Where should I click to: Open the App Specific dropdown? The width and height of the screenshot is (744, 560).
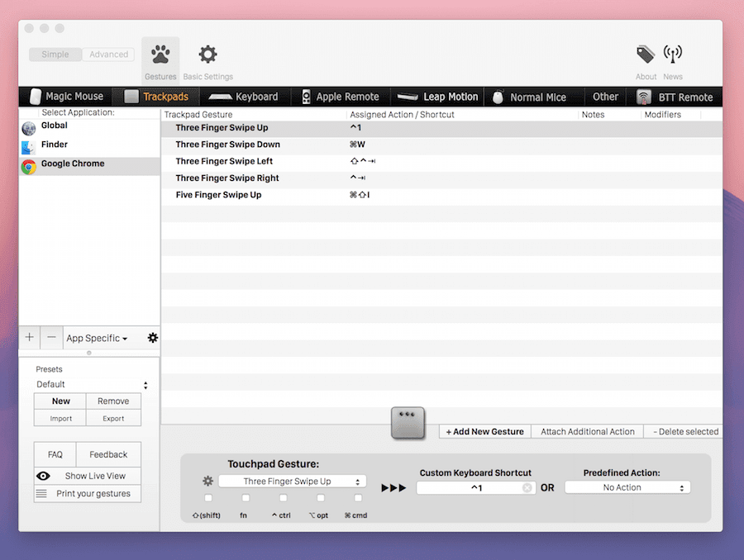tap(98, 338)
